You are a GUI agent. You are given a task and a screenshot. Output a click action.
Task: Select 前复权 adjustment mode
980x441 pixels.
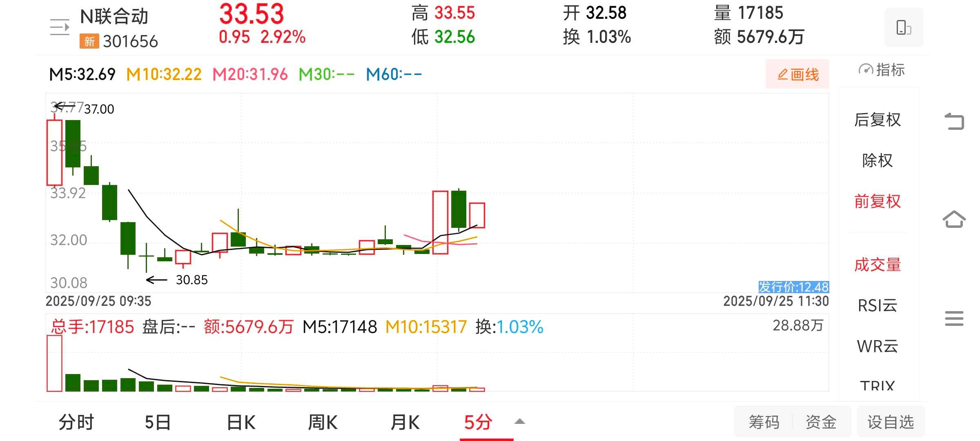878,201
